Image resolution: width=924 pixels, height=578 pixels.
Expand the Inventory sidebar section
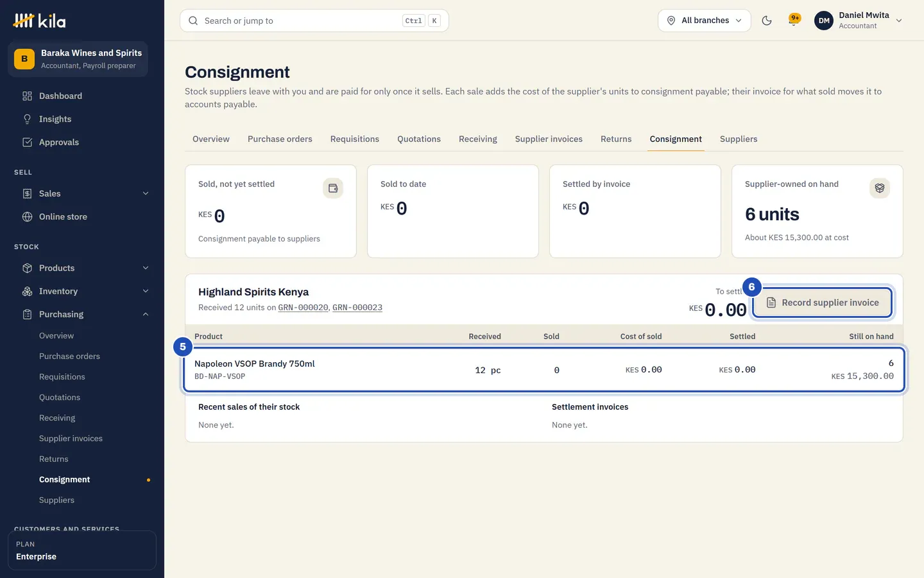[146, 291]
